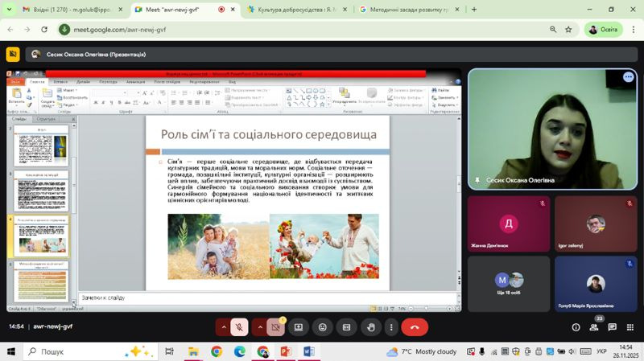Open chat with everyone icon
This screenshot has width=644, height=361.
612,327
